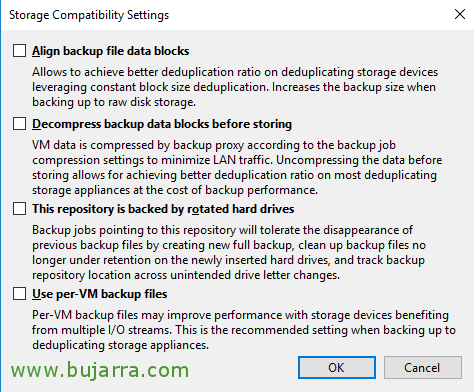Click the description about unintended drive letter changes
Screen dimensions: 474x392
tap(229, 252)
